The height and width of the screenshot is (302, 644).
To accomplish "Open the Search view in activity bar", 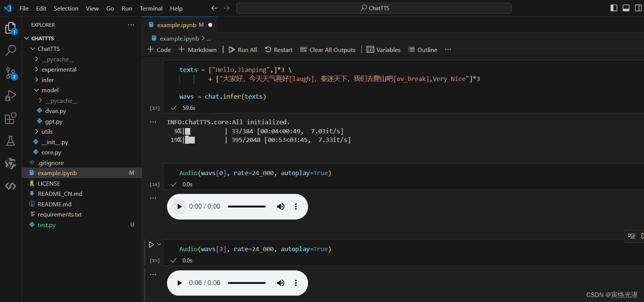I will [11, 50].
